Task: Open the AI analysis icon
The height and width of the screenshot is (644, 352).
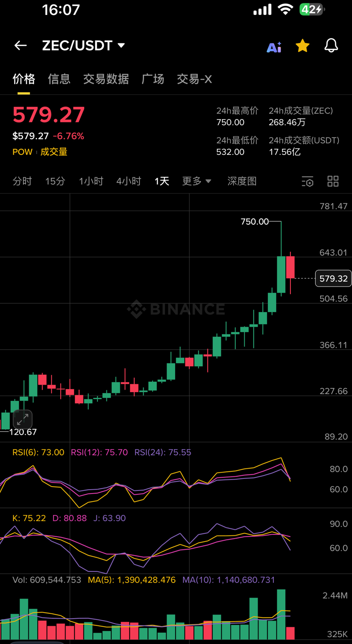Action: (274, 46)
